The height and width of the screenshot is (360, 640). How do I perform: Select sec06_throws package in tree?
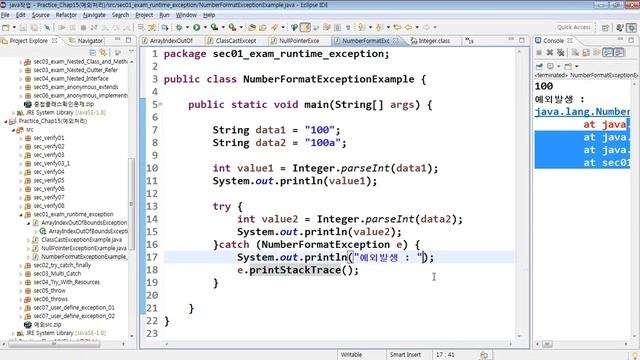pyautogui.click(x=51, y=299)
